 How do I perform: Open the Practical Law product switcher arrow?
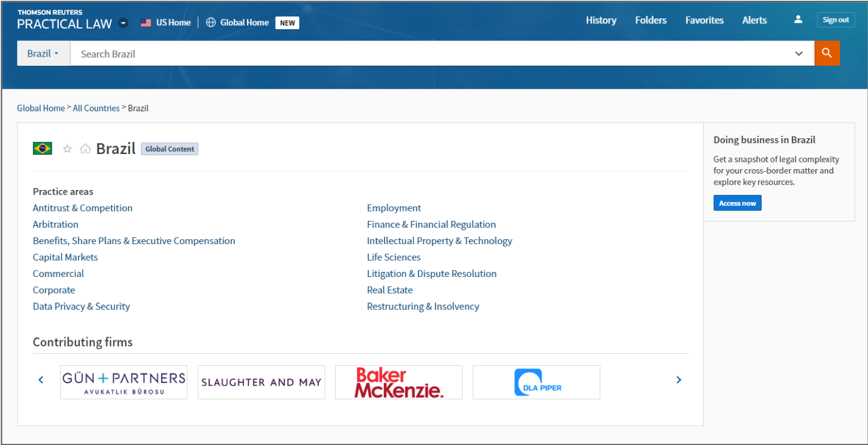[x=123, y=23]
